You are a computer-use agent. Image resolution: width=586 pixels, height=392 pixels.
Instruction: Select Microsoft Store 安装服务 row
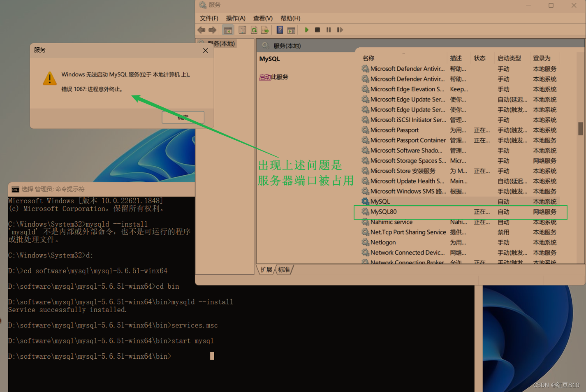[x=460, y=171]
